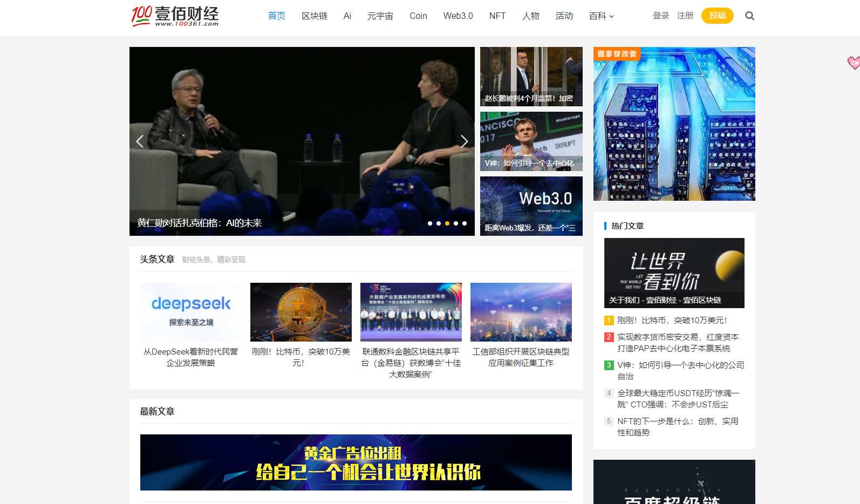This screenshot has height=504, width=860.
Task: Open the 大数据产业发展 conference photo thumbnail
Action: 411,312
